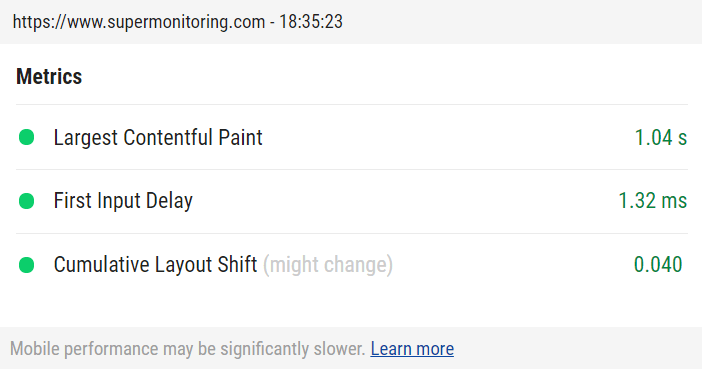Image resolution: width=704 pixels, height=369 pixels.
Task: Click the First Input Delay row
Action: click(x=352, y=201)
